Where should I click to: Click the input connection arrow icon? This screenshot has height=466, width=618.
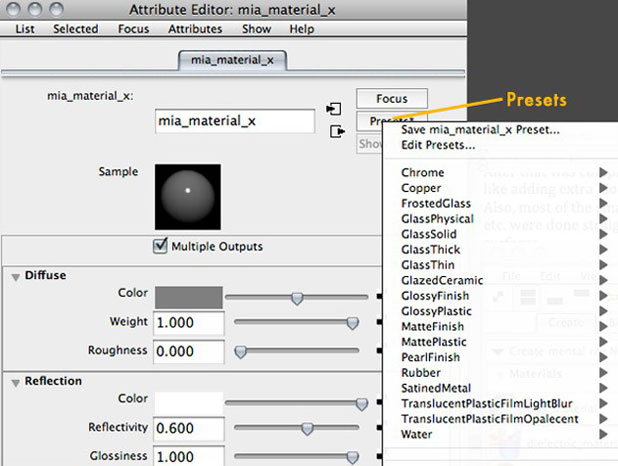coord(334,109)
